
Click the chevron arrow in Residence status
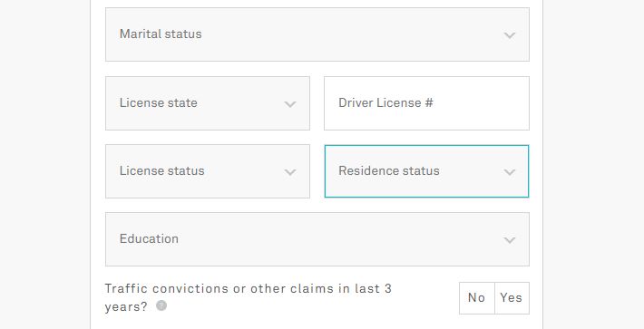click(x=510, y=172)
